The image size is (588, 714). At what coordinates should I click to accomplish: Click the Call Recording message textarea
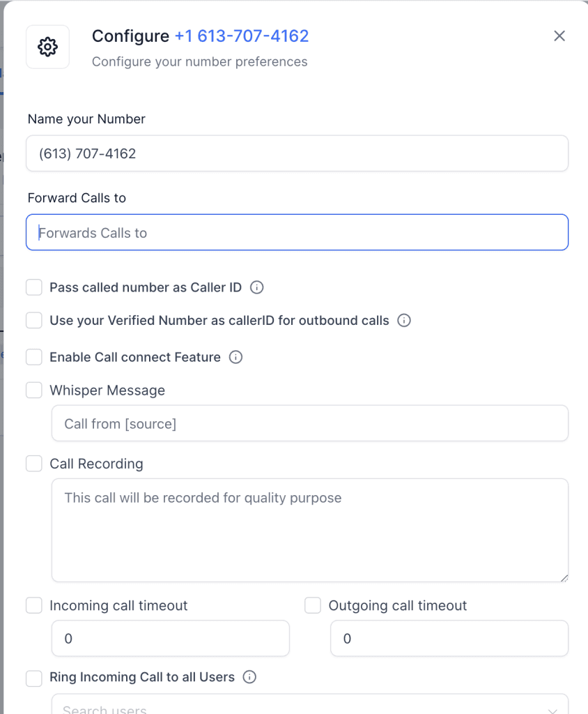309,530
